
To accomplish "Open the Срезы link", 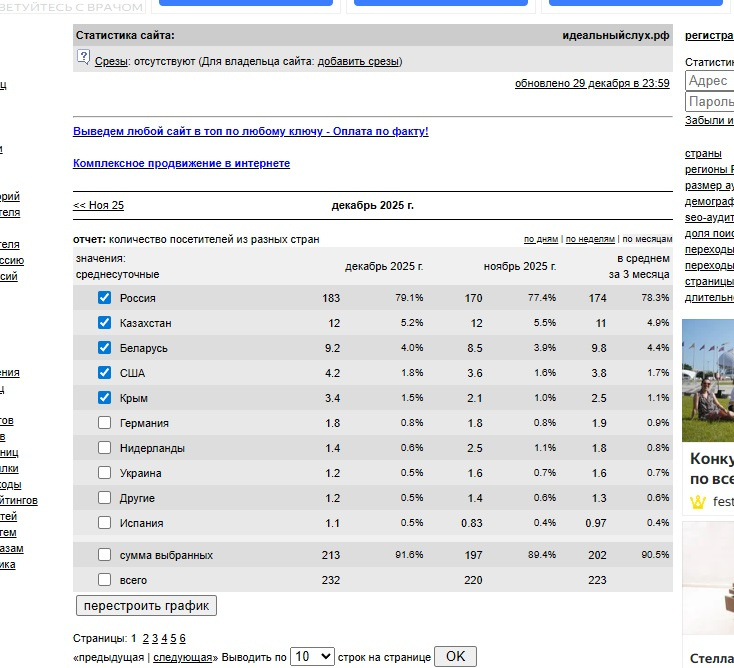I will (x=111, y=61).
